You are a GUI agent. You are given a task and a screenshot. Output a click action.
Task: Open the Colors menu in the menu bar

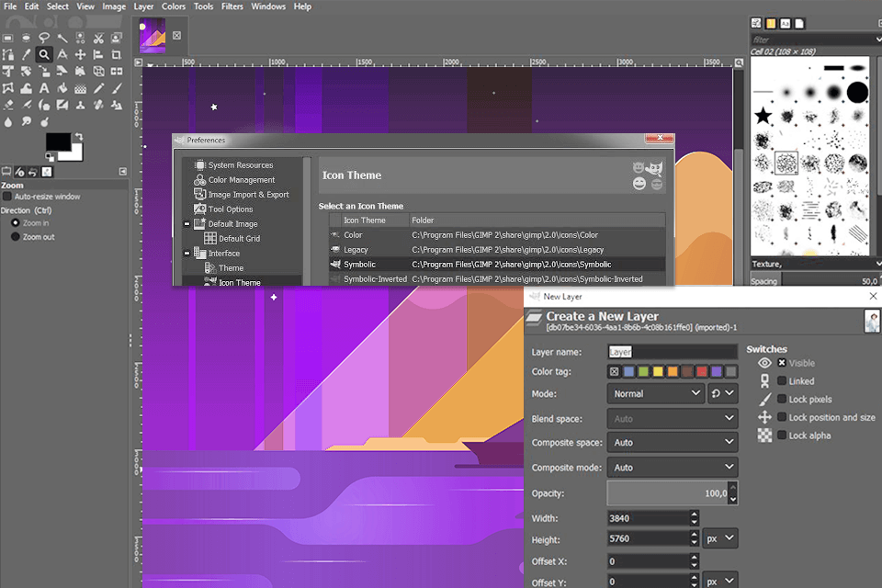tap(174, 6)
